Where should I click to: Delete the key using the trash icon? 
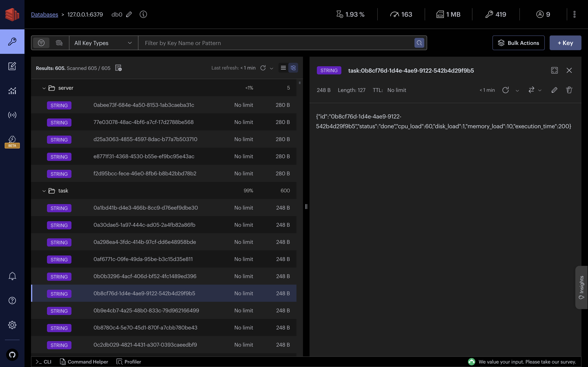click(569, 90)
